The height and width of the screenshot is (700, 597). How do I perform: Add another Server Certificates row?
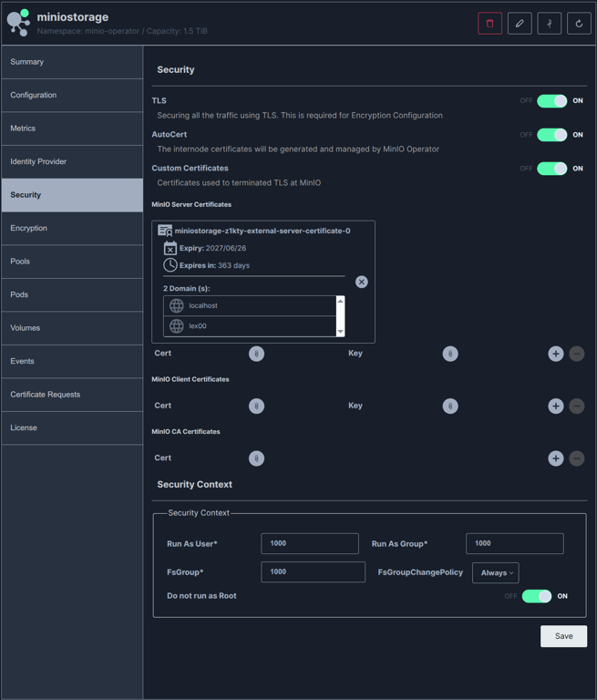tap(556, 354)
